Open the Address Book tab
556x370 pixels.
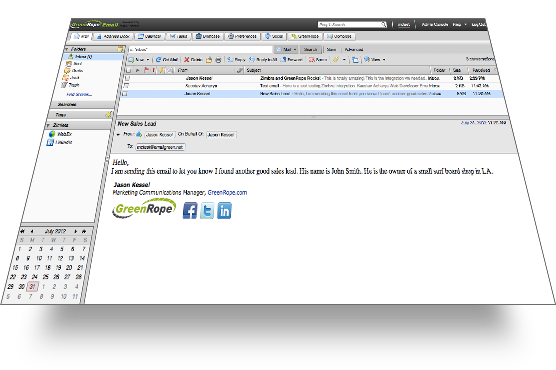113,36
